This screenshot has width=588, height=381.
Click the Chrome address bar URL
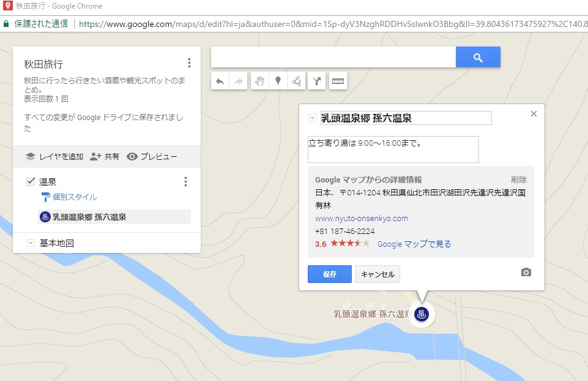pyautogui.click(x=333, y=24)
